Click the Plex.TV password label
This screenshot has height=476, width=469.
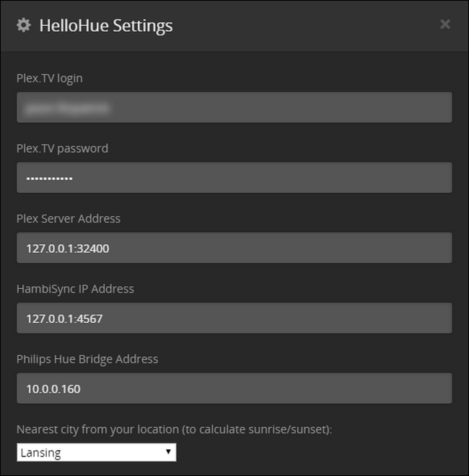click(x=62, y=148)
